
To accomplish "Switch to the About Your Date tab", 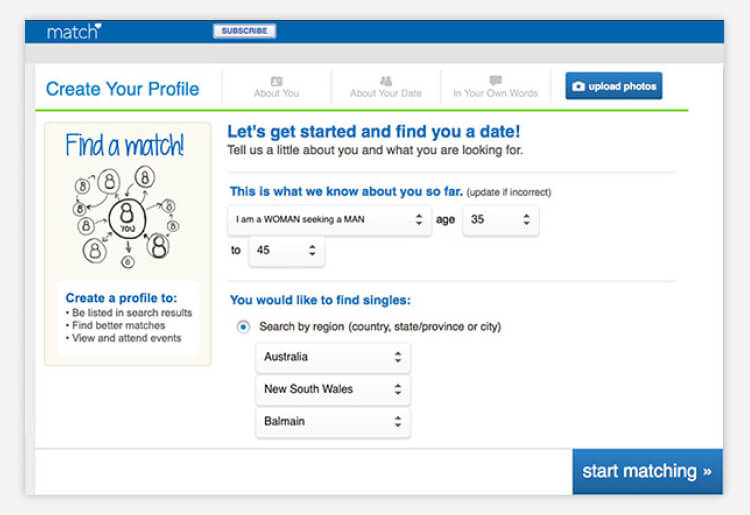I will tap(386, 87).
